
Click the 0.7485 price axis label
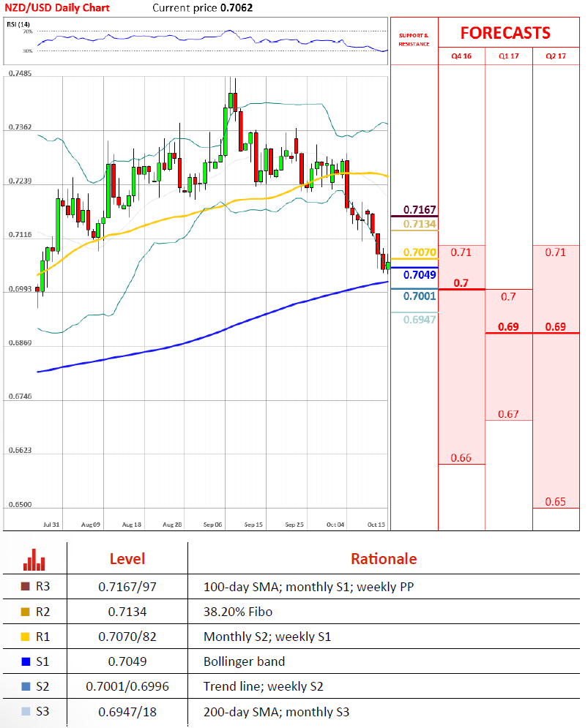pos(20,73)
